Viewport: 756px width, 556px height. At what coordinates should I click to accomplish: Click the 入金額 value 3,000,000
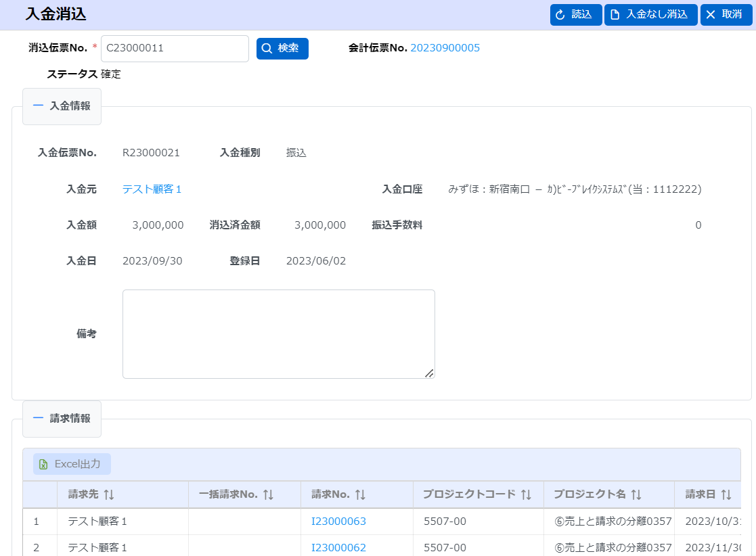coord(158,225)
